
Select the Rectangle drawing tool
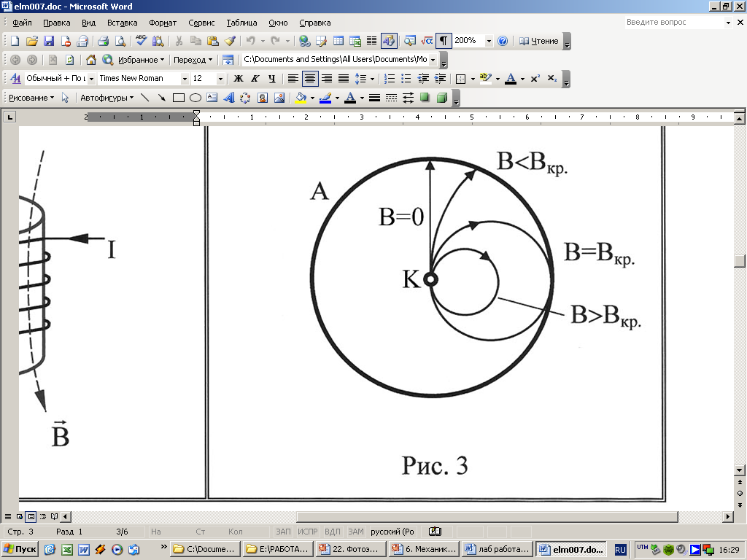(x=179, y=98)
